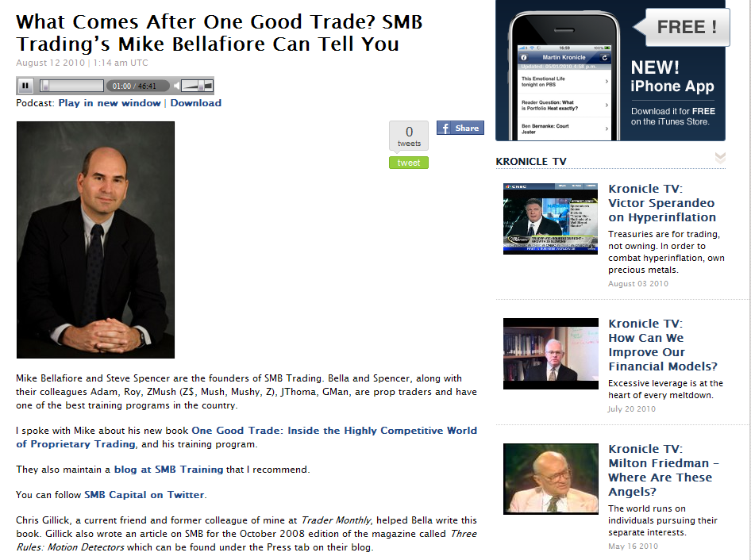
Task: Pause the podcast audio player
Action: point(25,86)
